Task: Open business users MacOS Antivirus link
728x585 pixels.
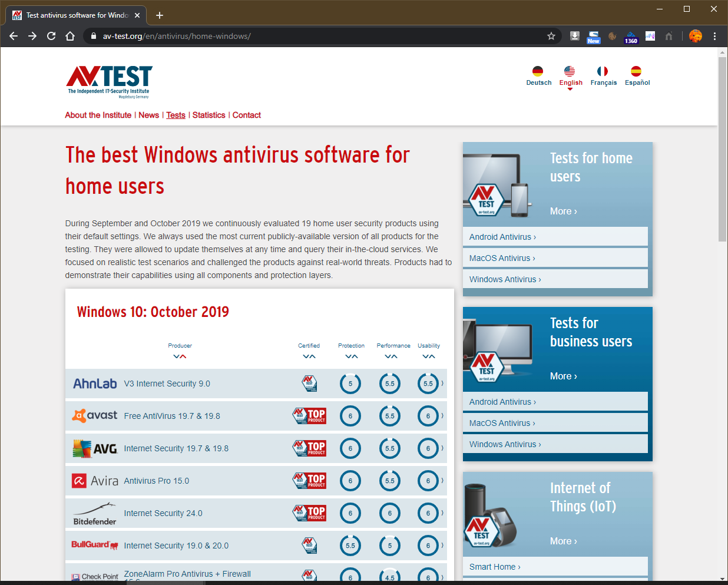Action: [x=555, y=423]
